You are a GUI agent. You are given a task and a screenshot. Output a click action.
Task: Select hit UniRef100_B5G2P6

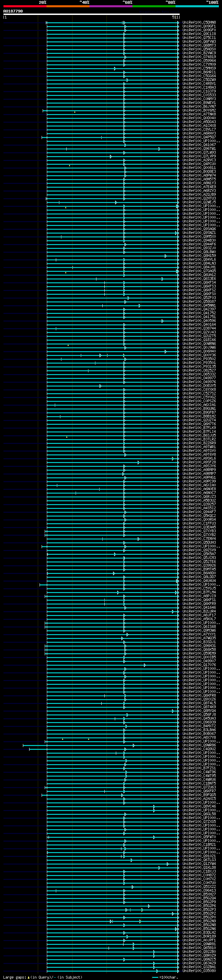pos(199,906)
